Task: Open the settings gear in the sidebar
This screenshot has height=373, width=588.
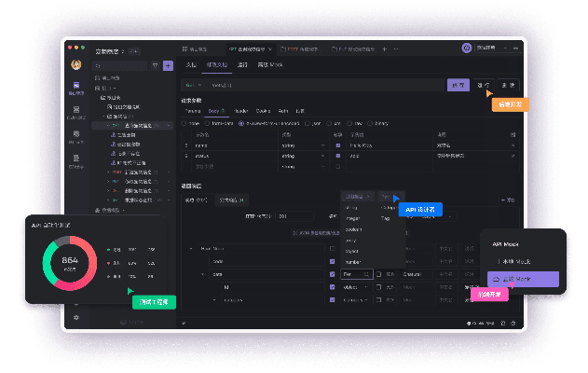Action: tap(76, 317)
